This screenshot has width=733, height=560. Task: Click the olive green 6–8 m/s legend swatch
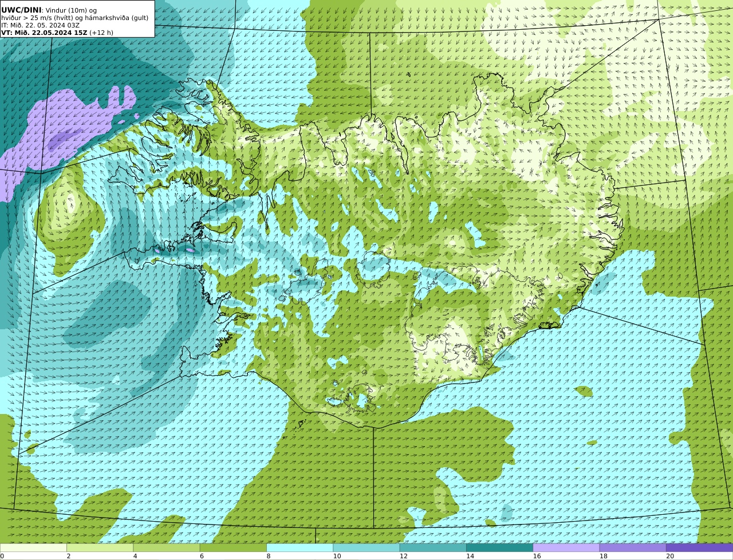click(233, 547)
